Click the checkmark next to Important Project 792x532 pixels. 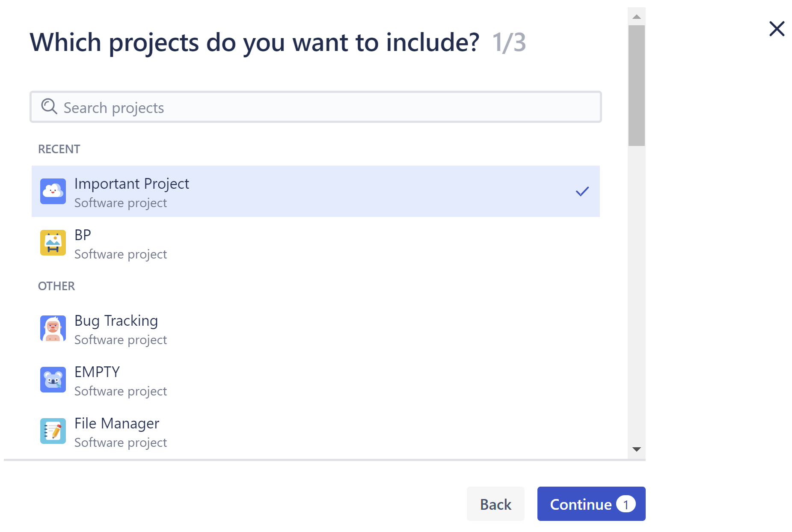(582, 191)
